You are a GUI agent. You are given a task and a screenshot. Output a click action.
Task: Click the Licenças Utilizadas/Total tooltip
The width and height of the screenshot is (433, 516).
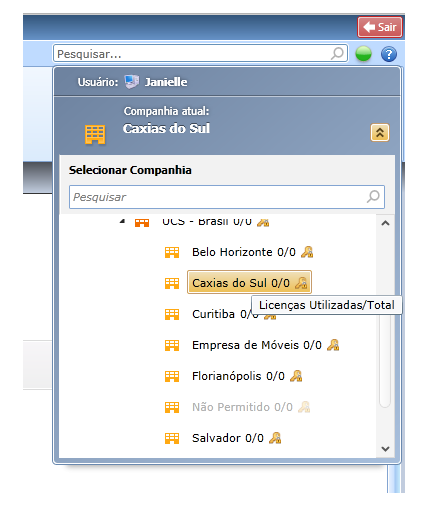tap(327, 305)
